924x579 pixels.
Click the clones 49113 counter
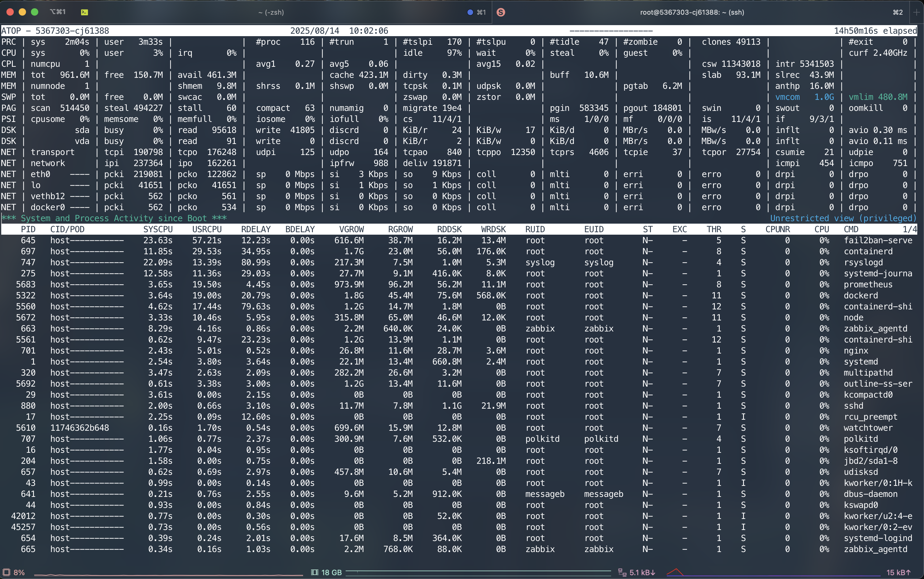point(731,42)
